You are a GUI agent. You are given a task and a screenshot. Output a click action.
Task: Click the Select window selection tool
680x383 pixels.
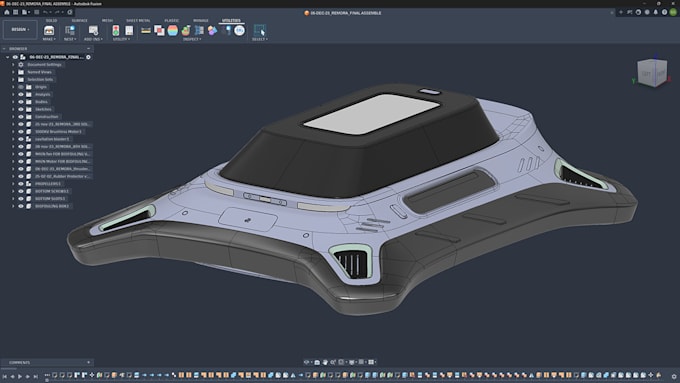pyautogui.click(x=260, y=30)
